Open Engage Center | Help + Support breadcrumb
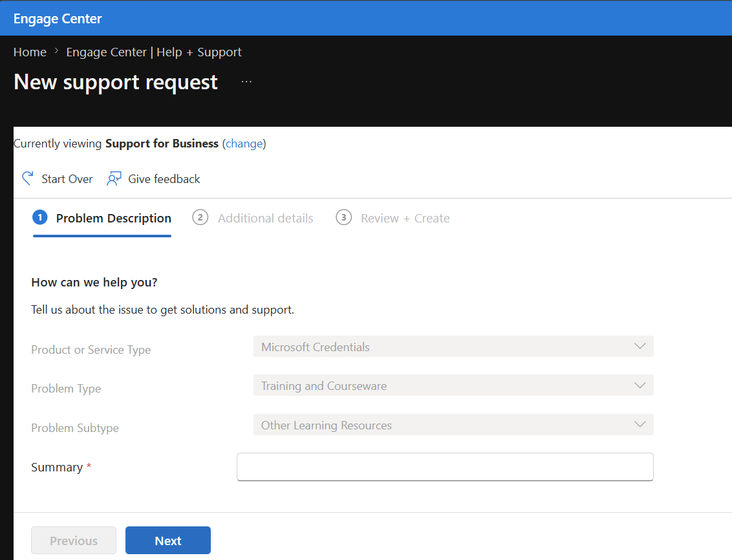The image size is (732, 560). pos(154,52)
